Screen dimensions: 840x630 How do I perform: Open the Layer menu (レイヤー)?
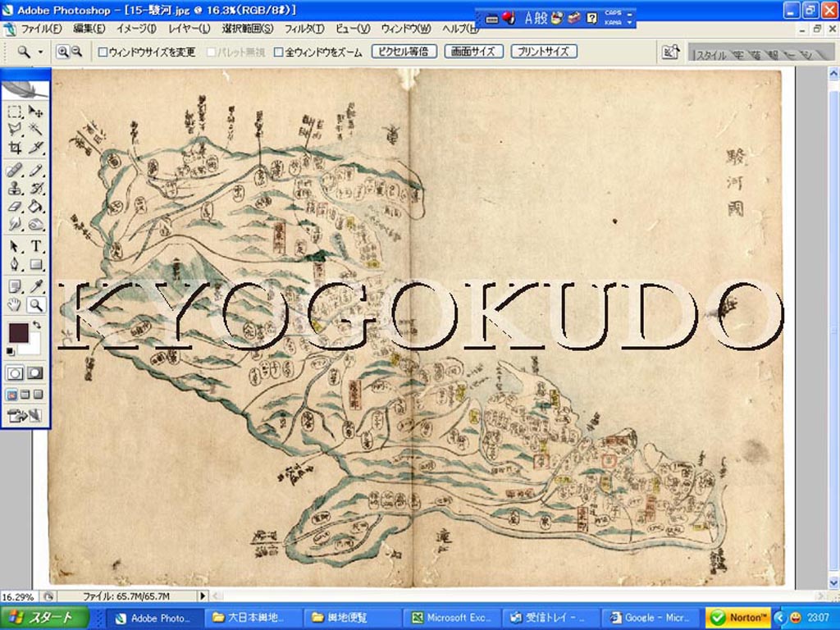(x=189, y=29)
